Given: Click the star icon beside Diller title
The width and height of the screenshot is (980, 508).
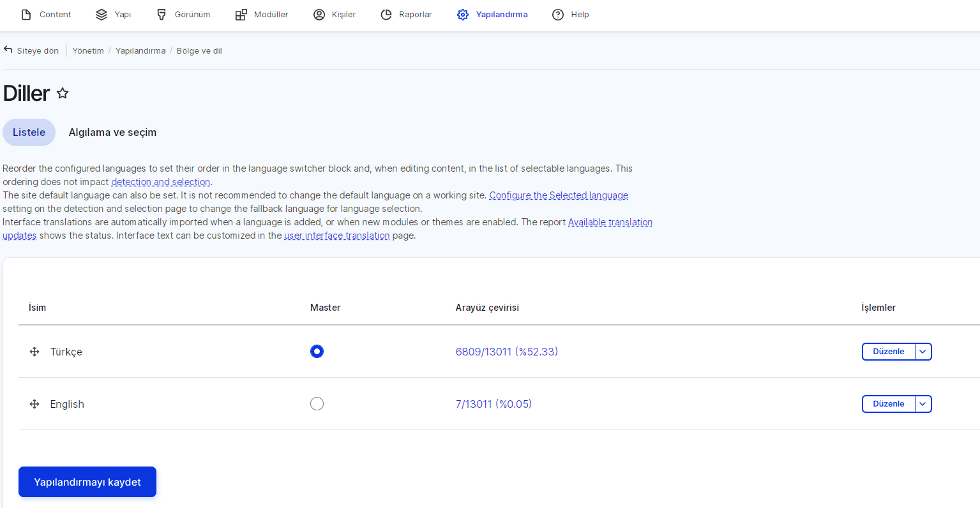Looking at the screenshot, I should coord(63,93).
